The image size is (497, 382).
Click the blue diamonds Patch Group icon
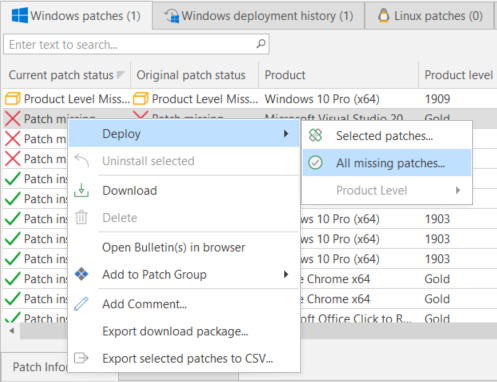[x=81, y=274]
